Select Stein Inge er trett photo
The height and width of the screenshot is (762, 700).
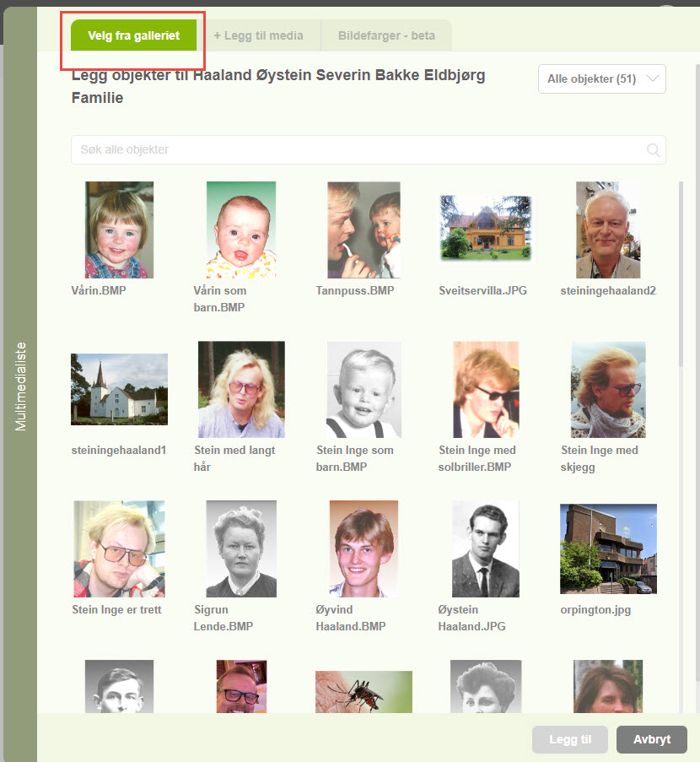coord(119,549)
